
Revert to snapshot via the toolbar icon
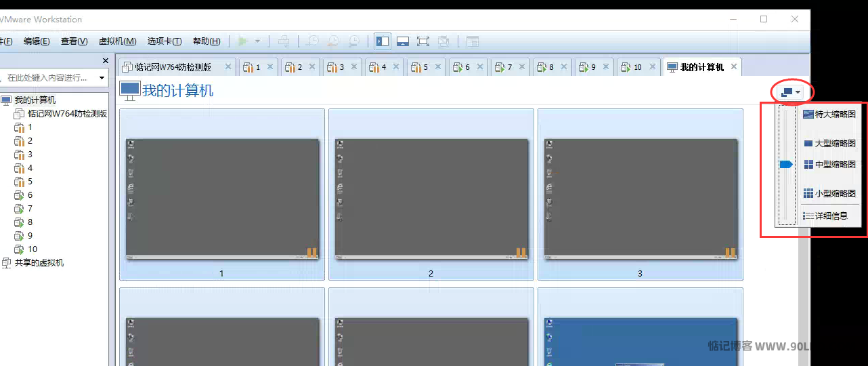pos(333,41)
